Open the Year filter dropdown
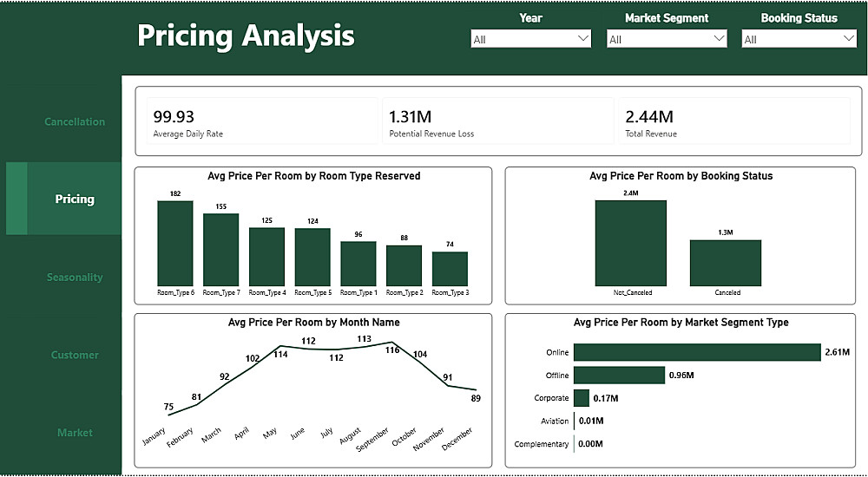This screenshot has height=477, width=868. click(x=531, y=39)
